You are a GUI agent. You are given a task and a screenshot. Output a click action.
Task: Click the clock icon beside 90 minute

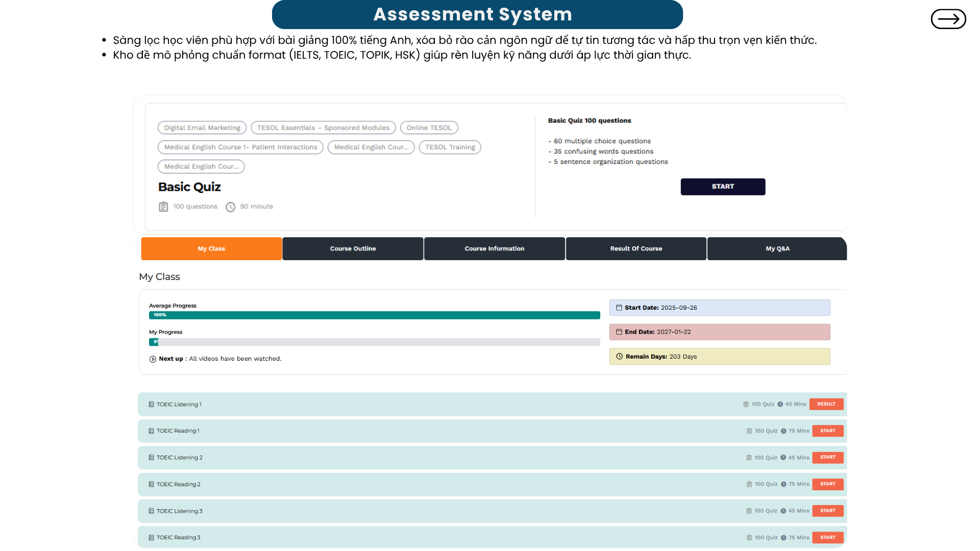click(231, 207)
